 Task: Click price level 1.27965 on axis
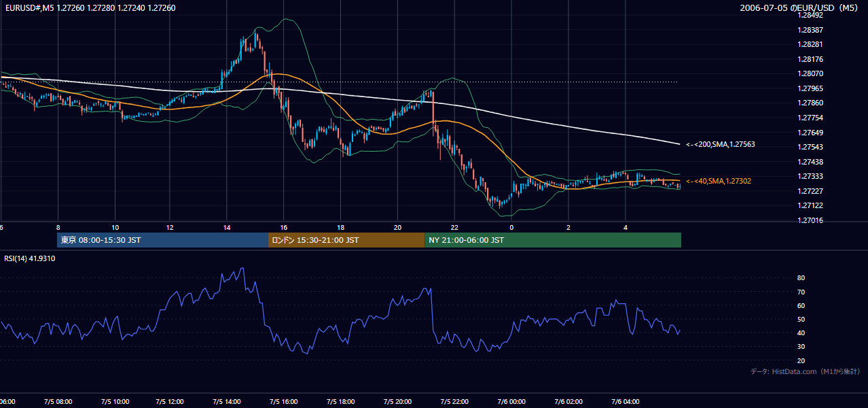811,88
